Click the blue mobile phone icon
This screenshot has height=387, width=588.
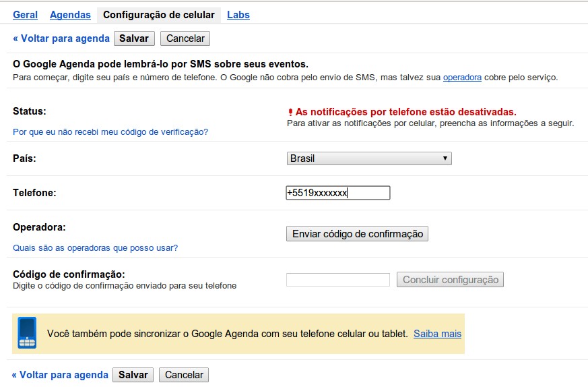(x=27, y=333)
